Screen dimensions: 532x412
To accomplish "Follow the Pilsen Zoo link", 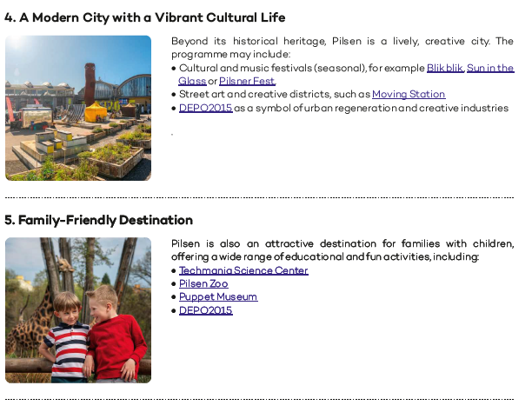I will click(203, 283).
